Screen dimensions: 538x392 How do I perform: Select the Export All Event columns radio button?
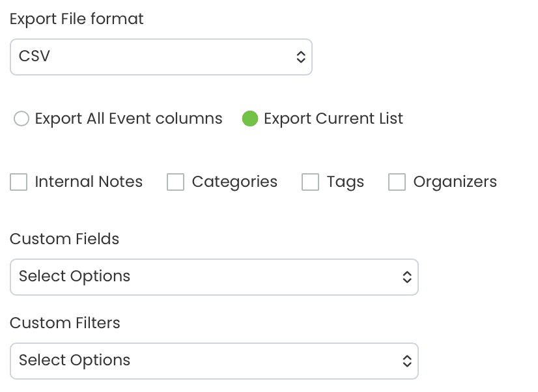(21, 119)
